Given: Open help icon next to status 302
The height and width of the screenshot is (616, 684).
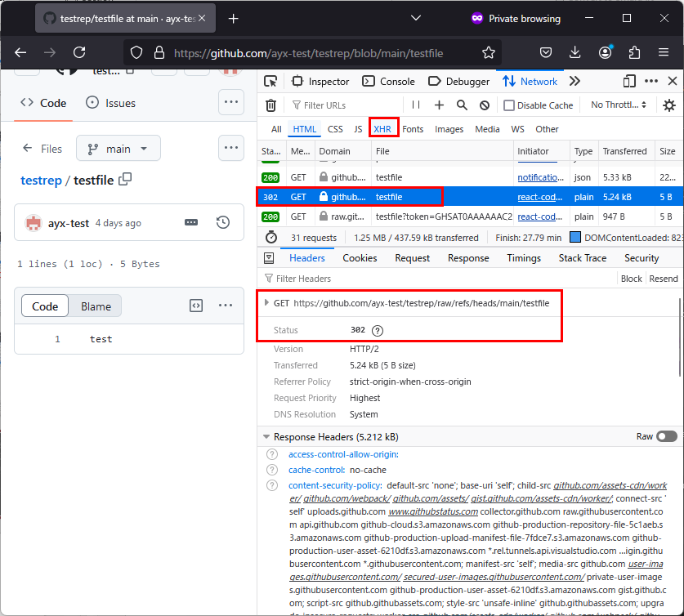Looking at the screenshot, I should (x=378, y=331).
